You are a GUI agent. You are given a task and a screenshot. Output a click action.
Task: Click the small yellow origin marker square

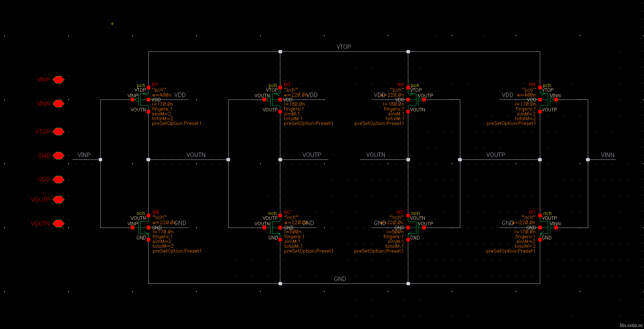pyautogui.click(x=112, y=24)
